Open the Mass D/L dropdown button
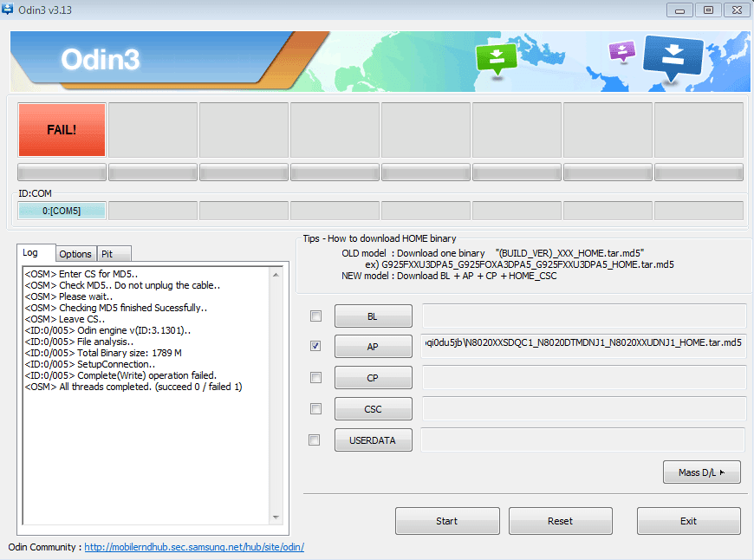This screenshot has height=560, width=754. 702,472
